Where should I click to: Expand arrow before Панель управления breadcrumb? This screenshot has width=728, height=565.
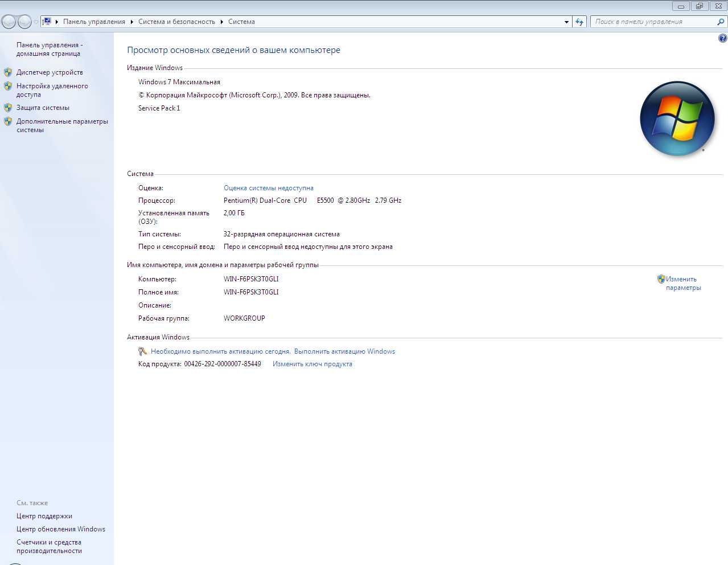pyautogui.click(x=57, y=22)
